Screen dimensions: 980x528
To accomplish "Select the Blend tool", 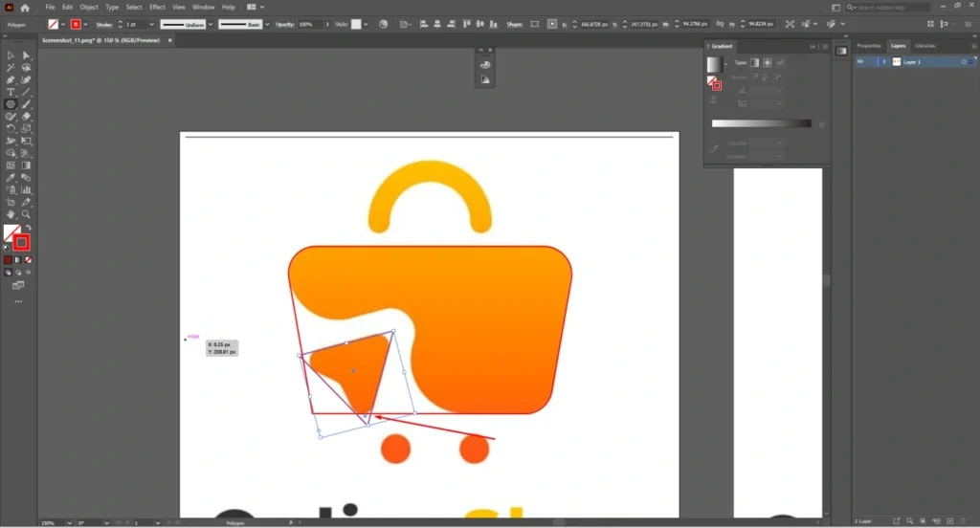I will click(26, 178).
